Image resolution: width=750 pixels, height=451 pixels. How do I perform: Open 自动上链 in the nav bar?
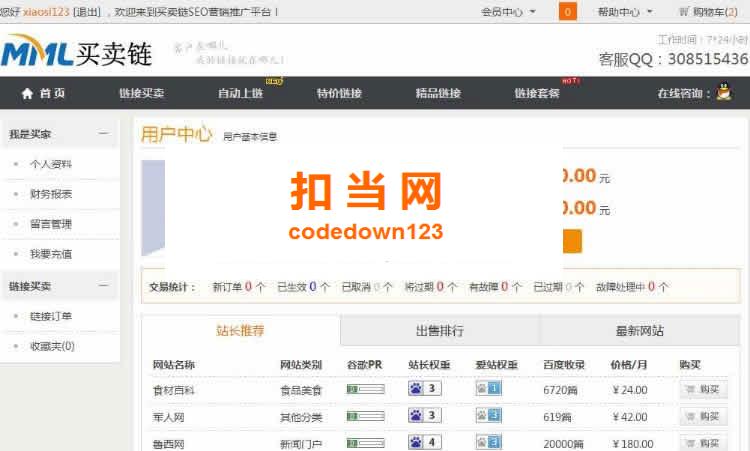point(241,93)
